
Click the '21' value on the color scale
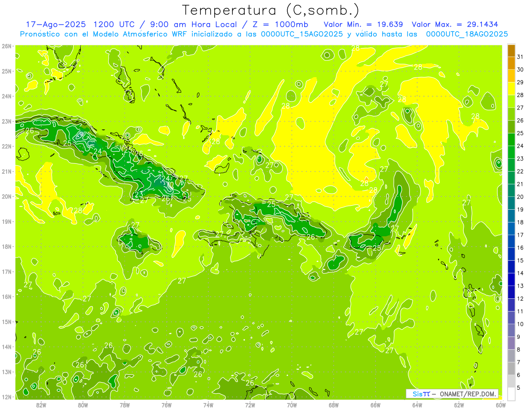[x=520, y=184]
